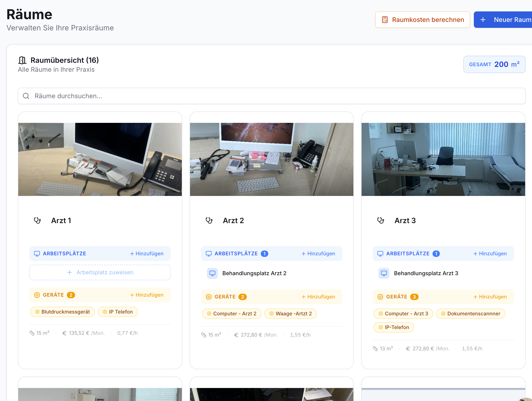Image resolution: width=532 pixels, height=401 pixels.
Task: Add a workplace to Arzt 1 via Hinzufügen
Action: tap(147, 253)
